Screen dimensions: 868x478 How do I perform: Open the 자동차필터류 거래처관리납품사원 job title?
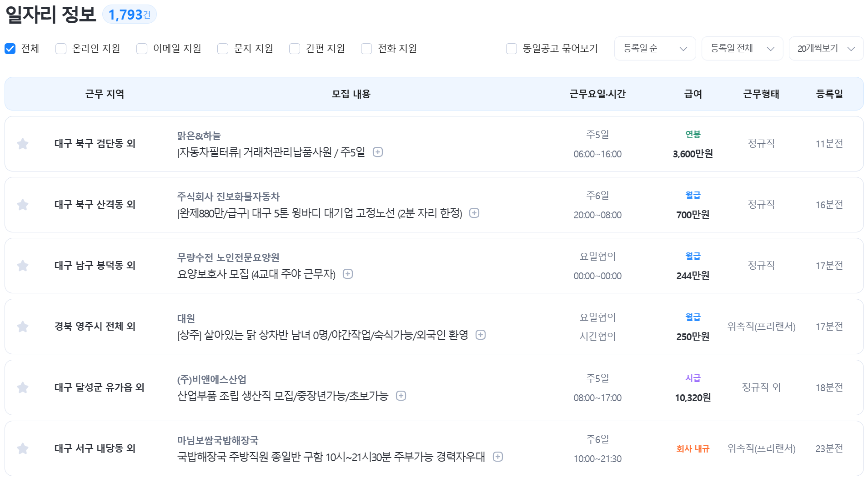click(271, 152)
